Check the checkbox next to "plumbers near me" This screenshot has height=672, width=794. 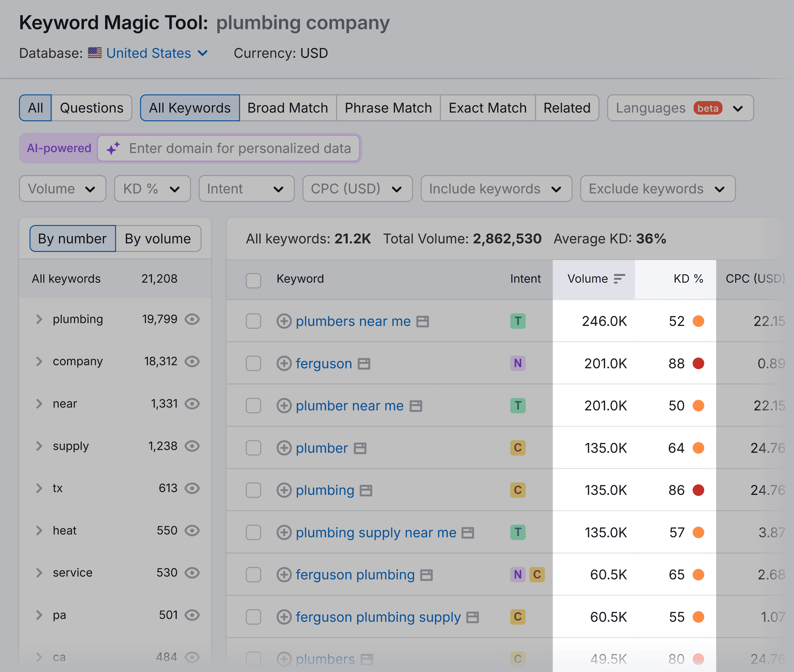253,321
